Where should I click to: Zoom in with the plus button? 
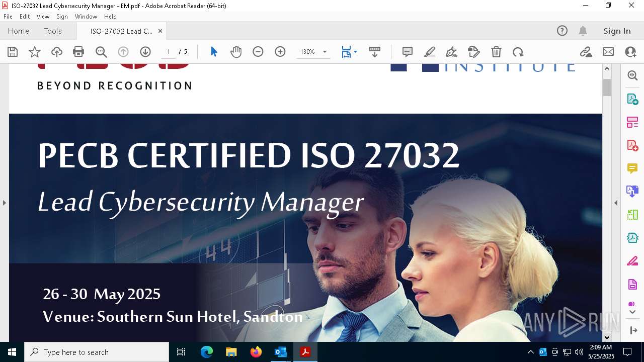pos(280,52)
